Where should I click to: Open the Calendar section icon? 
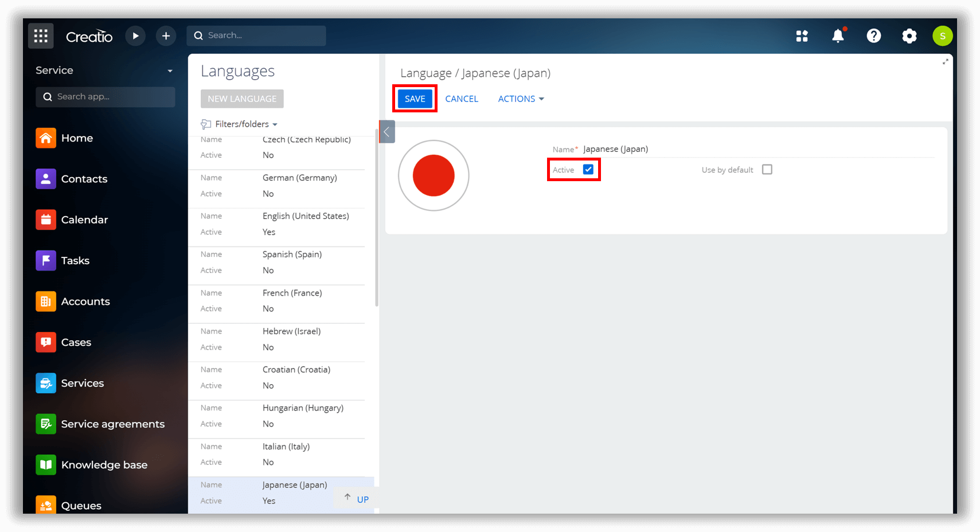[x=46, y=220]
